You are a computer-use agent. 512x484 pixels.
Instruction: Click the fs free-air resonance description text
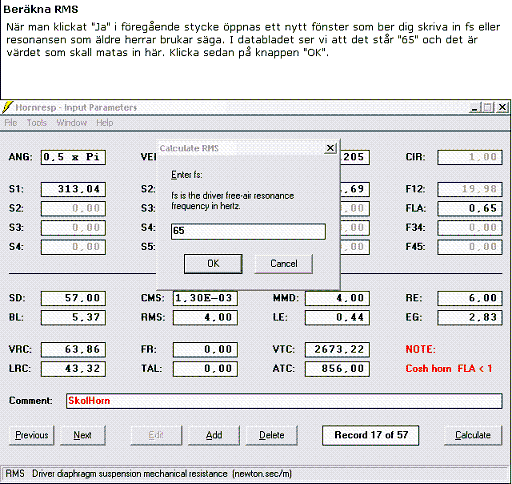click(x=232, y=201)
